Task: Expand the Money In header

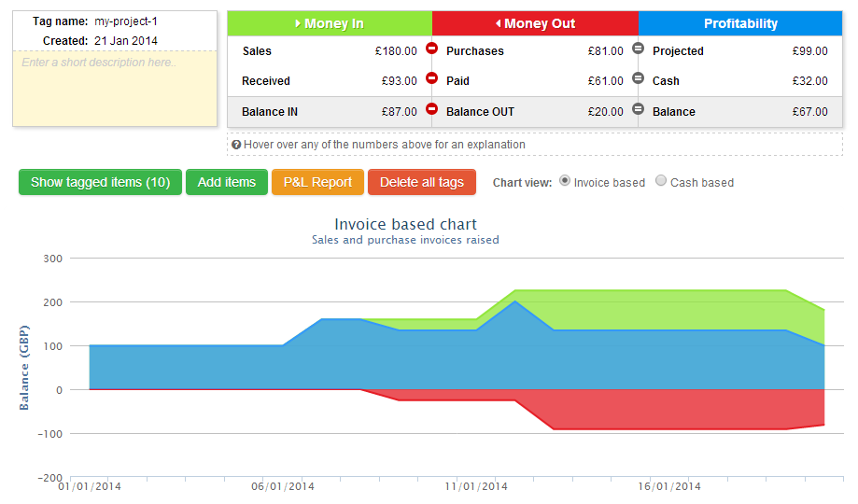Action: coord(330,23)
